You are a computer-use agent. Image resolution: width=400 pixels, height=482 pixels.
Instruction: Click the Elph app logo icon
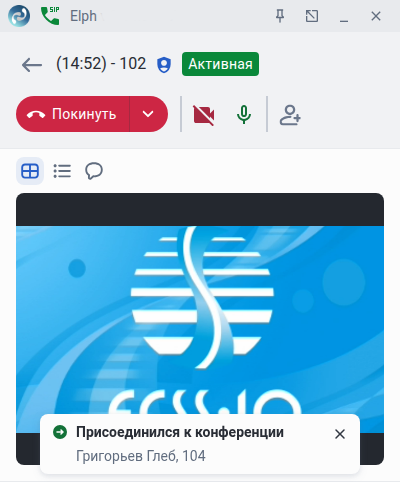click(19, 16)
